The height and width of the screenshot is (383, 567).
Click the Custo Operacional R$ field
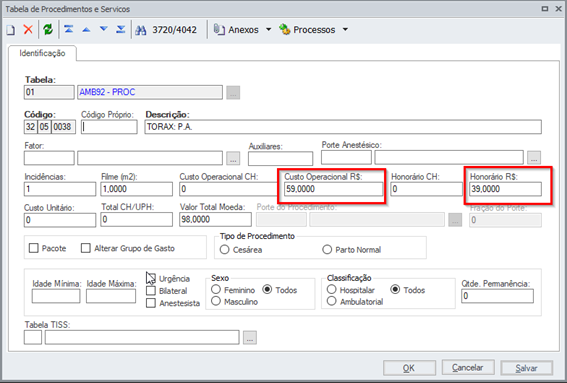point(333,189)
